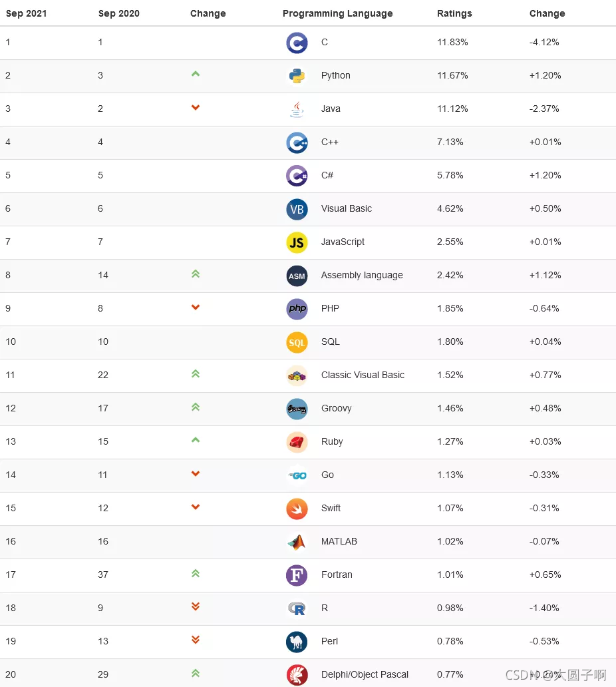The width and height of the screenshot is (616, 687).
Task: Click the Programming Language column header
Action: pyautogui.click(x=337, y=13)
